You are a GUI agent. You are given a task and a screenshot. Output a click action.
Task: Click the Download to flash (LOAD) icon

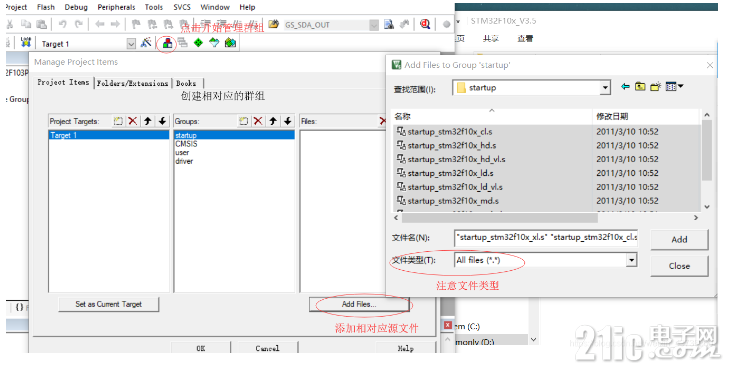coord(26,43)
